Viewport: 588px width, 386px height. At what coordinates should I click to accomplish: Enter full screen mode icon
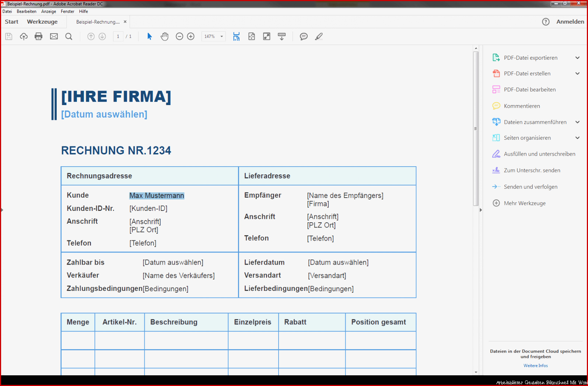click(x=267, y=36)
